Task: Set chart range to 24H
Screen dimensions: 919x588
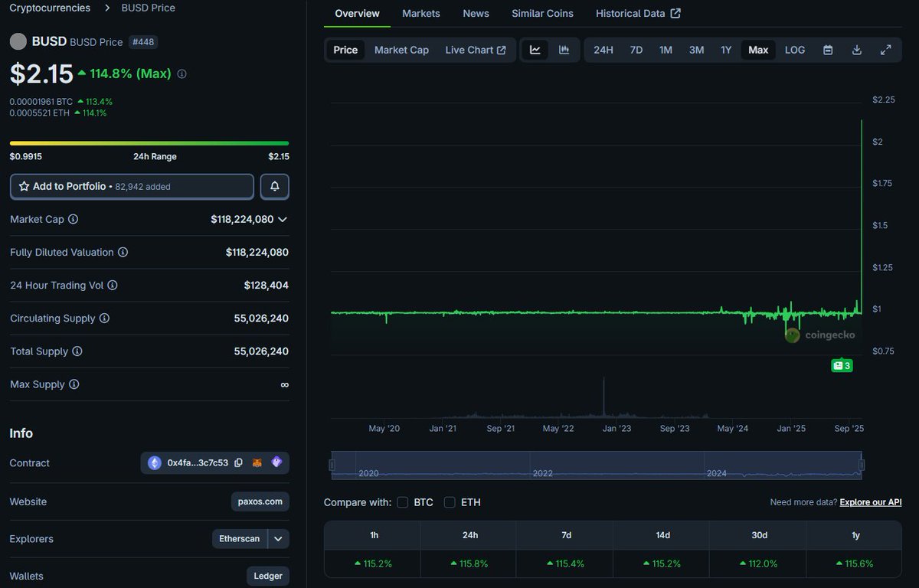Action: coord(603,50)
